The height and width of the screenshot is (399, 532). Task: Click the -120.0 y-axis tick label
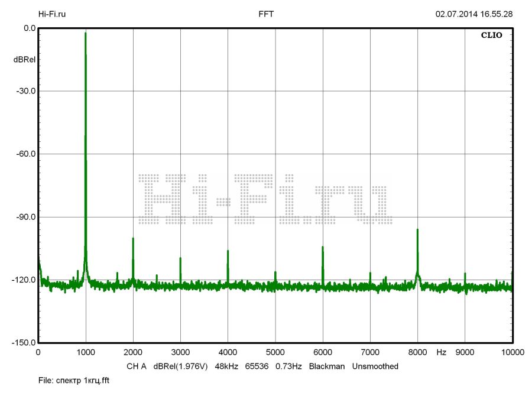[x=22, y=280]
